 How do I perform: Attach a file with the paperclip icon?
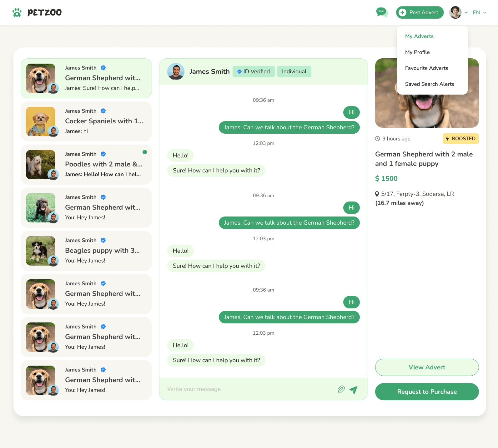click(x=341, y=389)
